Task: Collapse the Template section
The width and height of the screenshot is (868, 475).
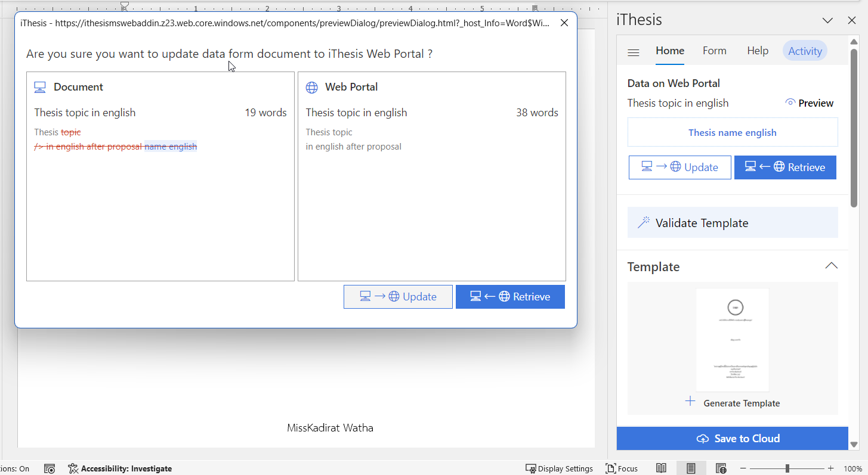Action: coord(830,266)
